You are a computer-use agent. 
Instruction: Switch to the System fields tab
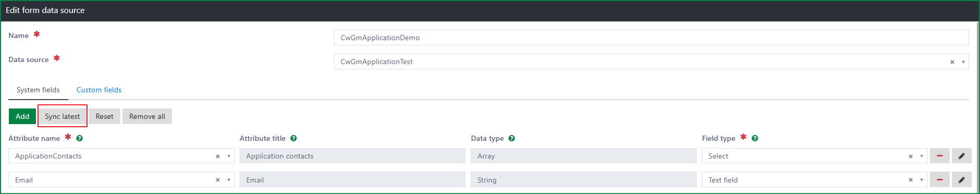point(38,90)
